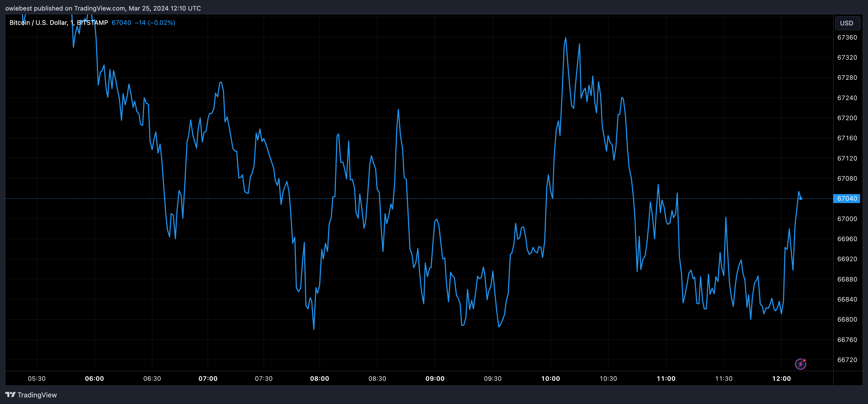Click the last-price dot at line's end
The image size is (868, 404).
pyautogui.click(x=801, y=199)
